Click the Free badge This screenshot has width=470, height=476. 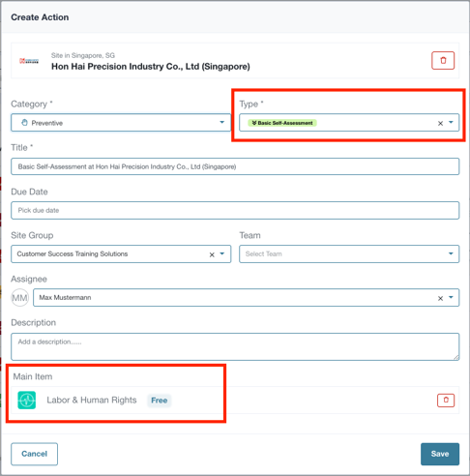coord(160,401)
